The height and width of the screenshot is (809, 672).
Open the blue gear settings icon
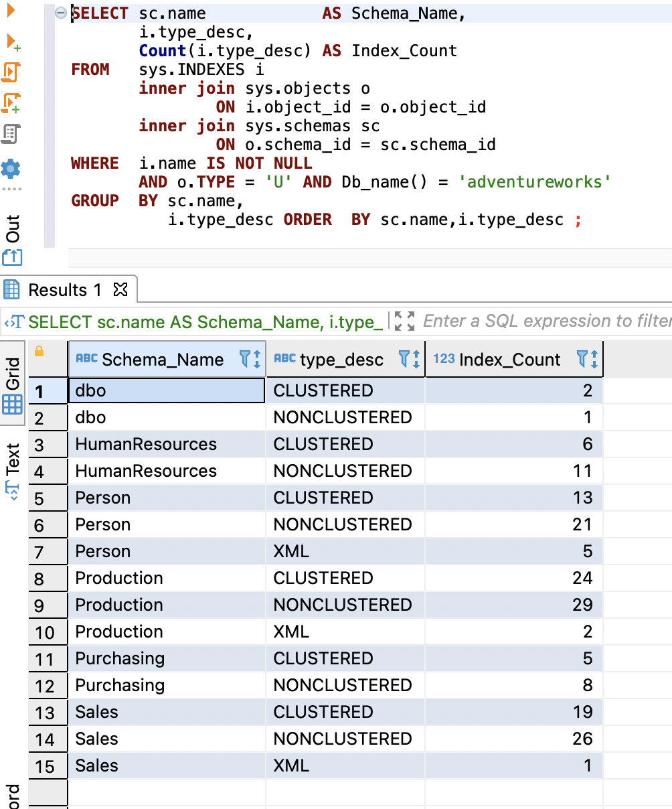point(11,168)
